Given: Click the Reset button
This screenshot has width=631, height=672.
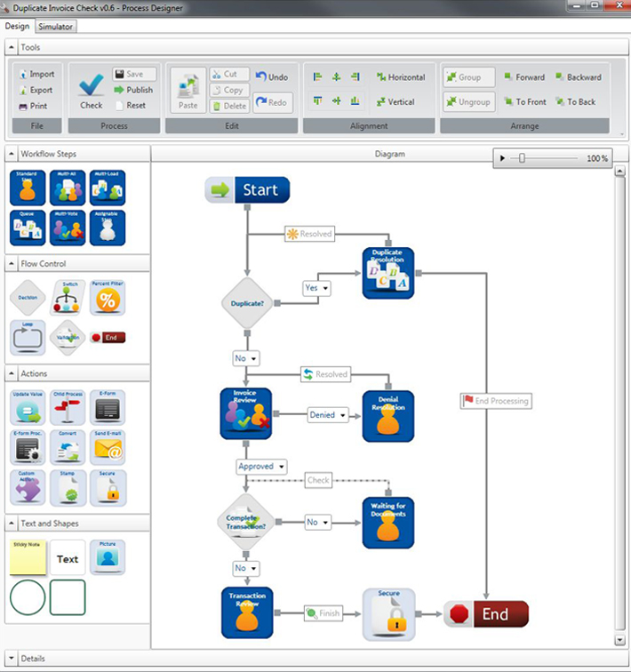Looking at the screenshot, I should click(131, 106).
